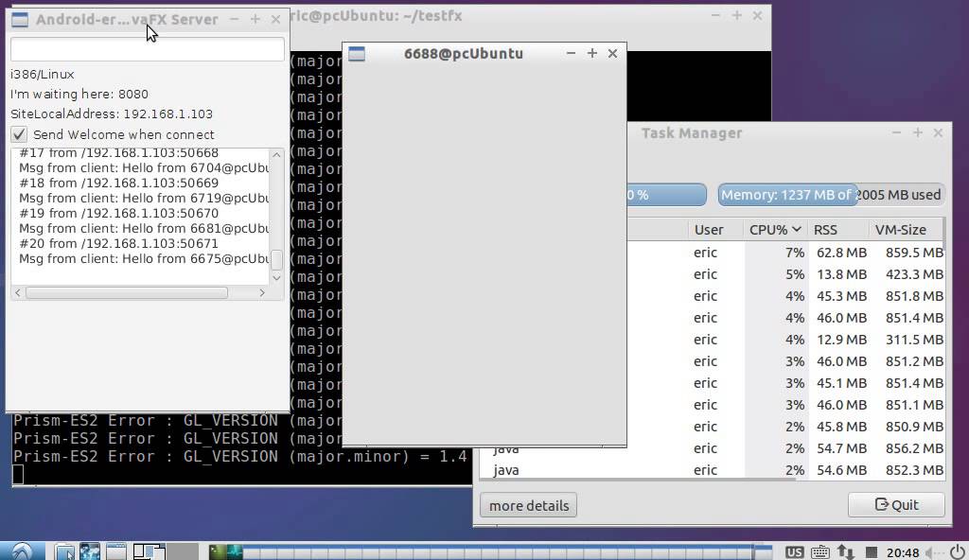
Task: Click the more details button in Task Manager
Action: (528, 505)
